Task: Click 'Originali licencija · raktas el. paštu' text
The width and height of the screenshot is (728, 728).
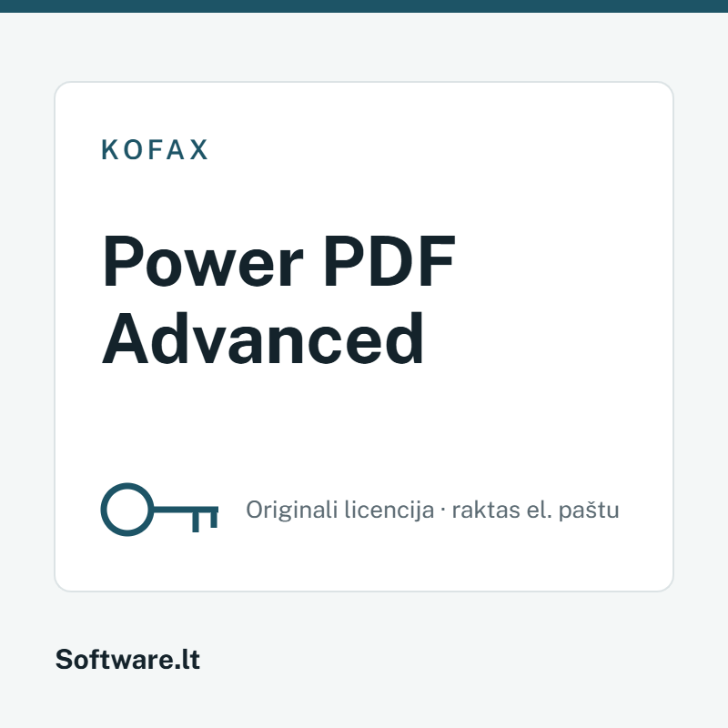Action: point(432,510)
